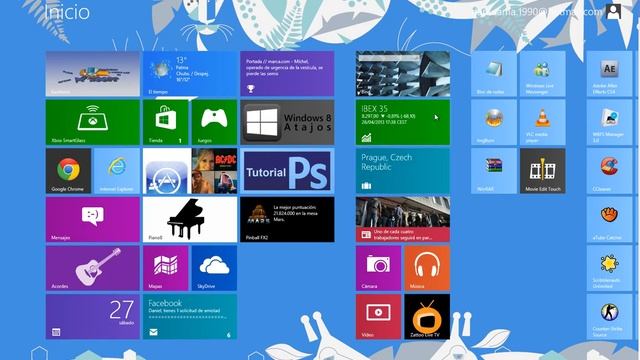Viewport: 640px width, 360px height.
Task: Launch Google Chrome
Action: (68, 171)
